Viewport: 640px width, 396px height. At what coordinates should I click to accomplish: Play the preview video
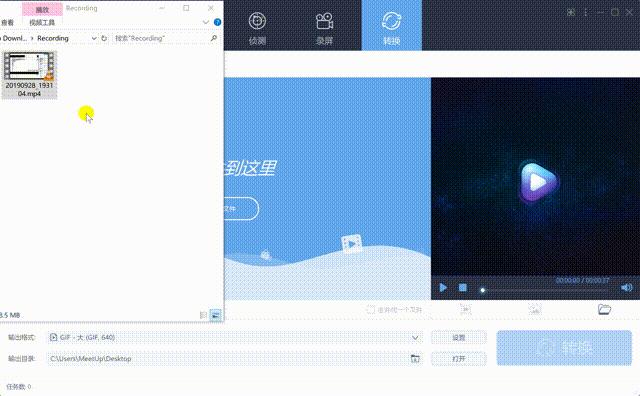(x=443, y=287)
